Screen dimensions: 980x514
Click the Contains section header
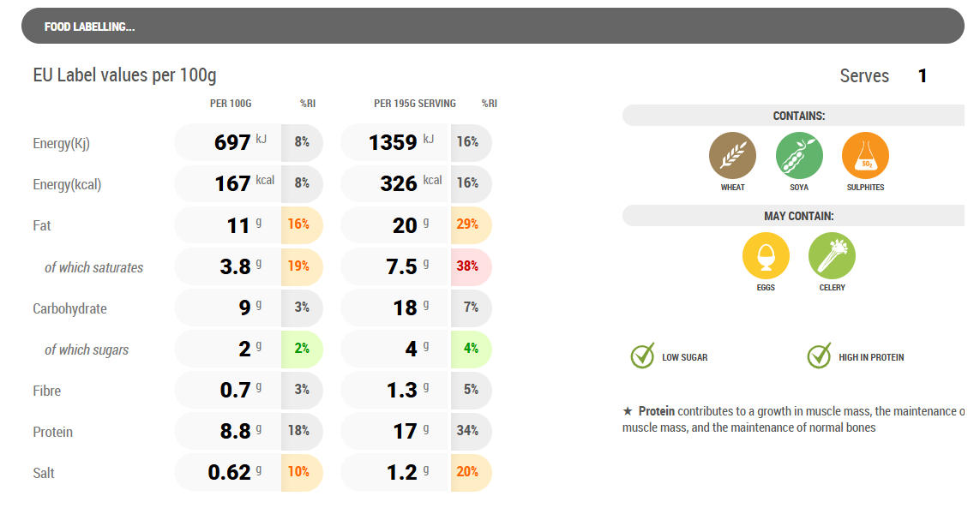click(798, 116)
